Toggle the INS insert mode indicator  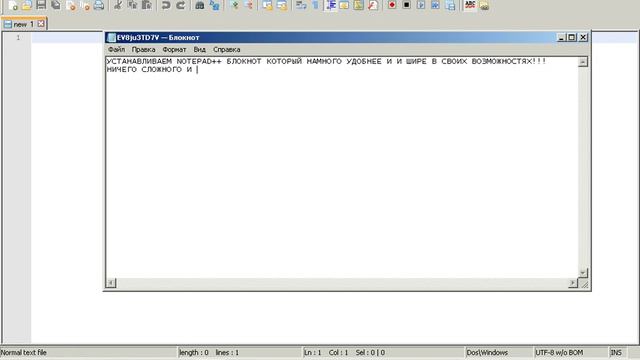616,352
